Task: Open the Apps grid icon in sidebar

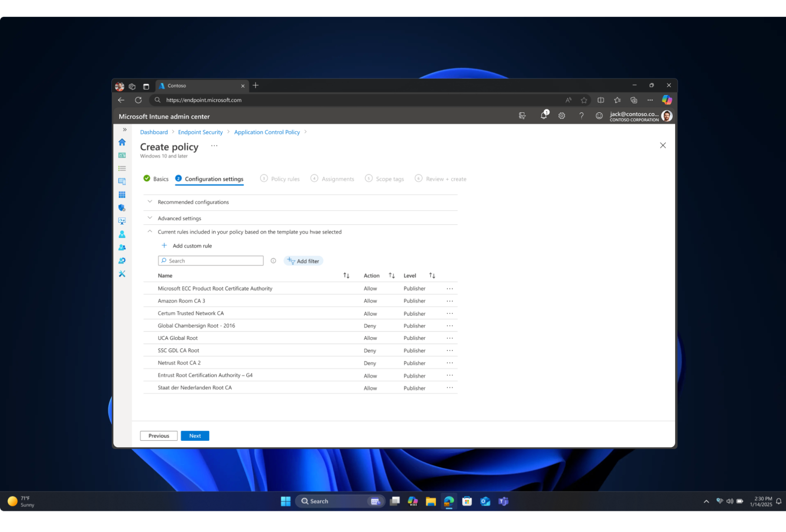Action: click(122, 195)
